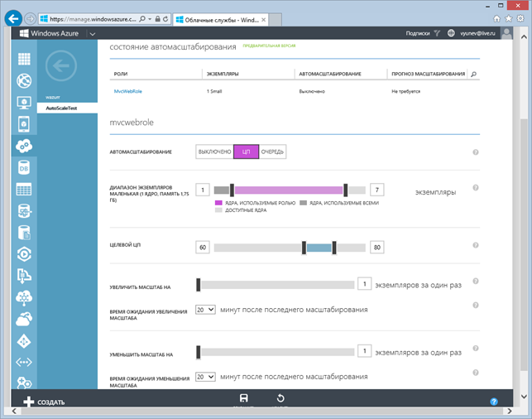532x419 pixels.
Task: Set autoscale to Выключено
Action: point(214,152)
